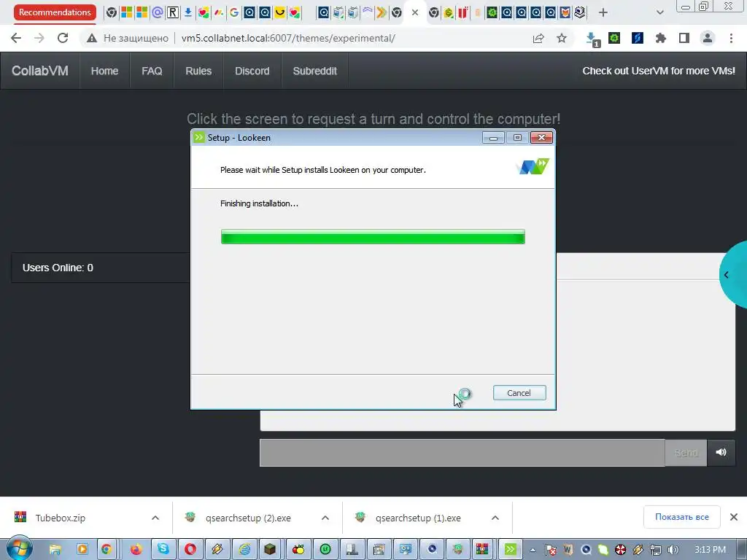Viewport: 747px width, 560px height.
Task: Open the Chrome profile avatar
Action: pos(708,38)
